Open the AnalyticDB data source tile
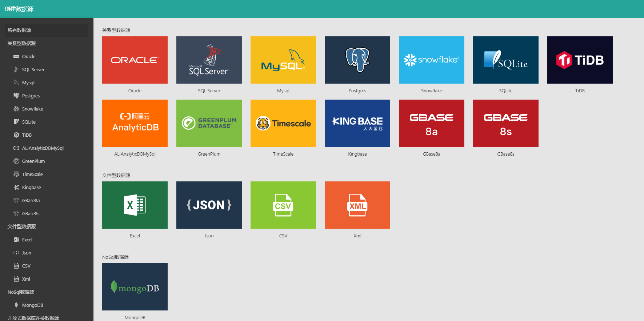Image resolution: width=644 pixels, height=321 pixels. [x=135, y=123]
